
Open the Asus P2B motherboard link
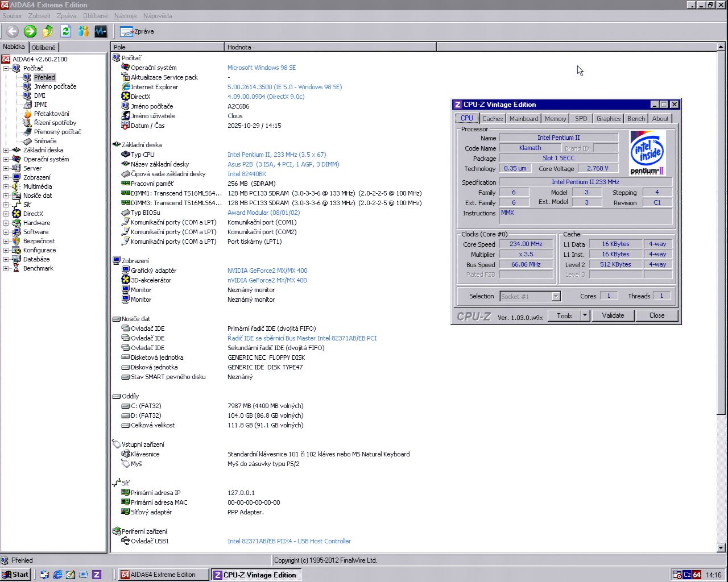pyautogui.click(x=283, y=164)
